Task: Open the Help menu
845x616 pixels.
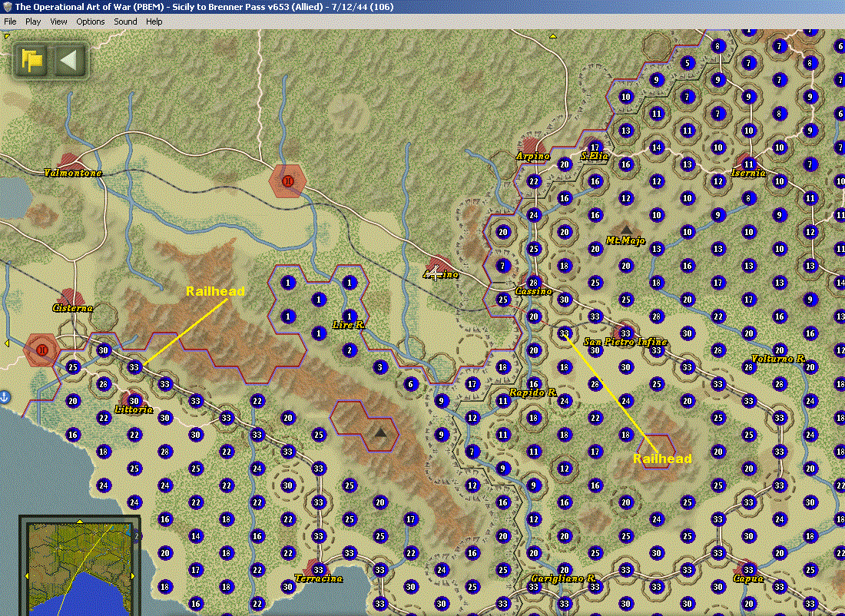Action: (154, 22)
